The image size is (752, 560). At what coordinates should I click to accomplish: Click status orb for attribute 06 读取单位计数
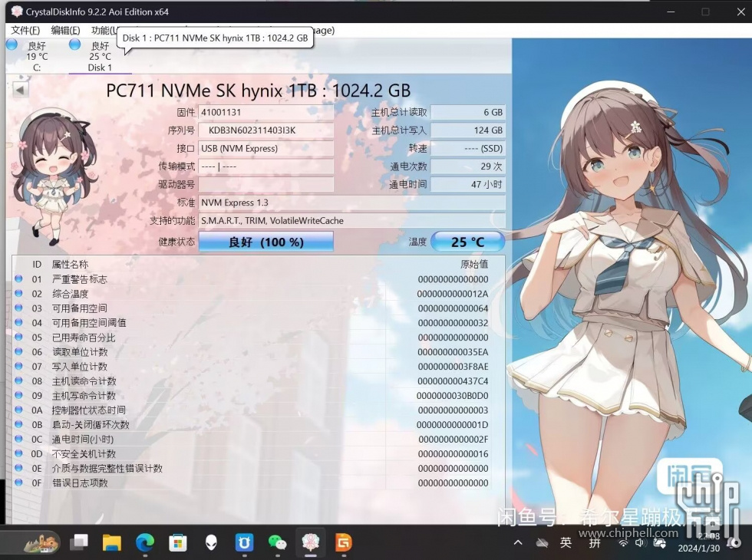click(18, 351)
